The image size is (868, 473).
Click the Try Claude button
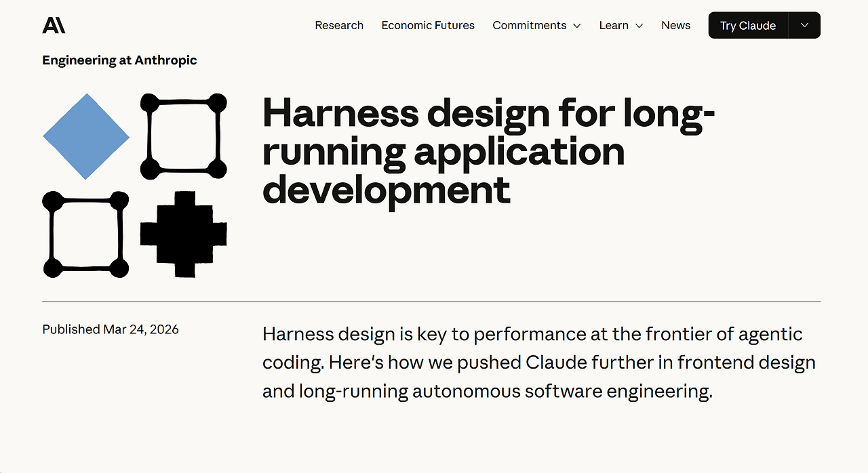tap(748, 25)
